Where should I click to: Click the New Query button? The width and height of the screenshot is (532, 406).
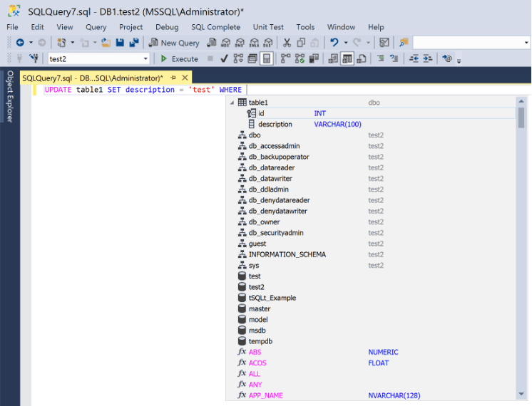pyautogui.click(x=174, y=43)
